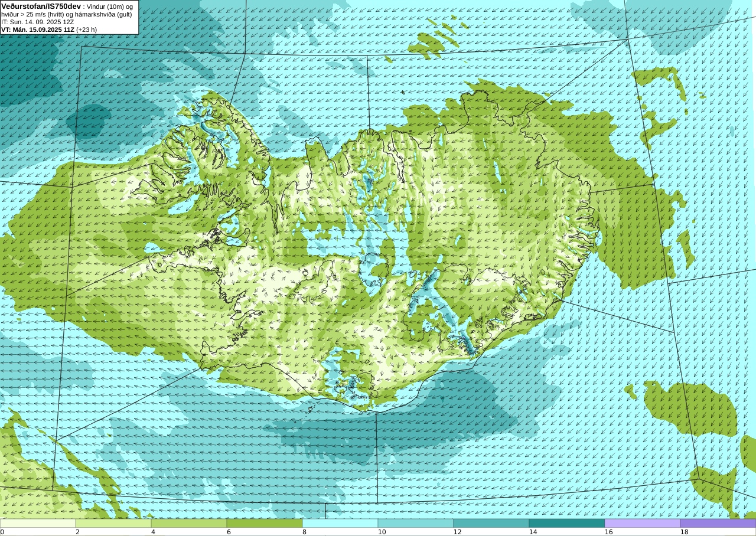Click the "14" label on the legend scale
The height and width of the screenshot is (536, 756).
click(x=533, y=532)
